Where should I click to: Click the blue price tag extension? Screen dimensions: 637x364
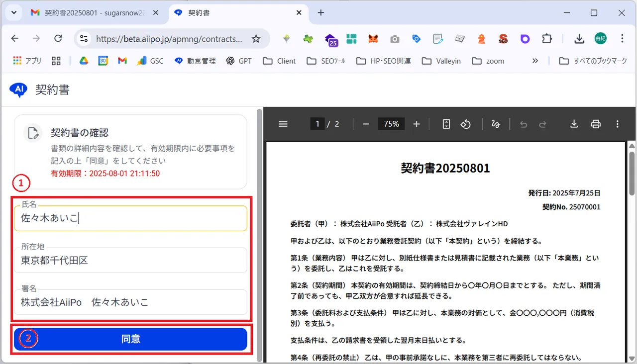417,39
